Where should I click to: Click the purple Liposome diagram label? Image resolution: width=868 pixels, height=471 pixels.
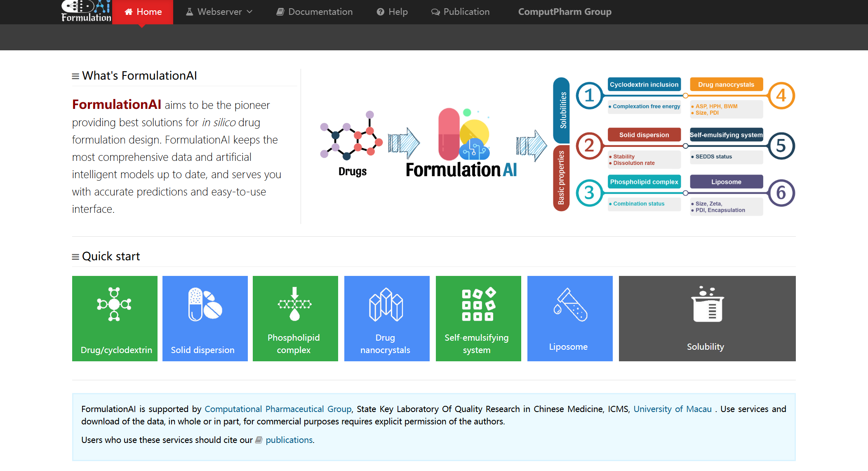[x=726, y=182]
